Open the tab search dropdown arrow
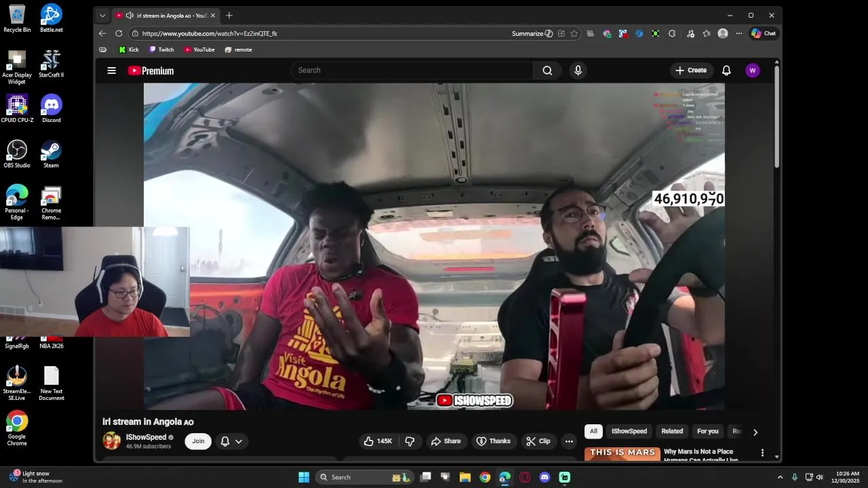The width and height of the screenshot is (868, 488). click(102, 15)
